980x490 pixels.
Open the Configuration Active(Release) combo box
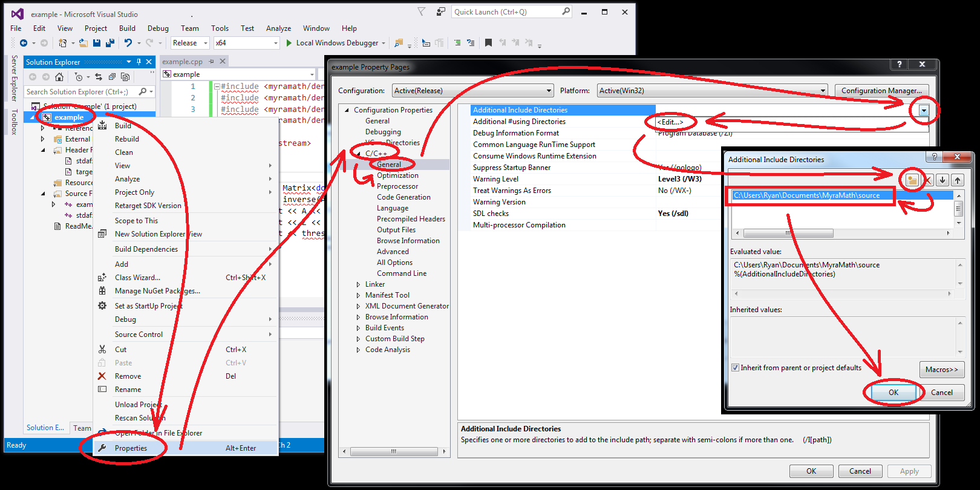coord(473,91)
